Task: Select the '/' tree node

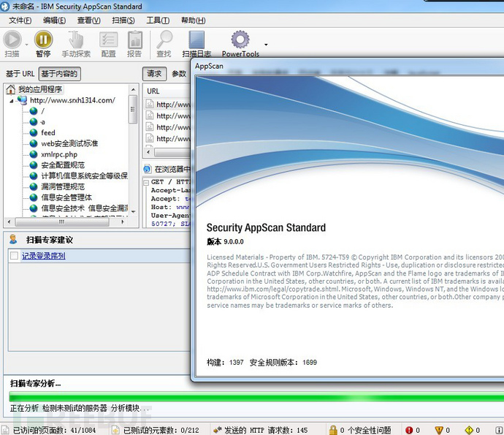Action: (x=43, y=111)
